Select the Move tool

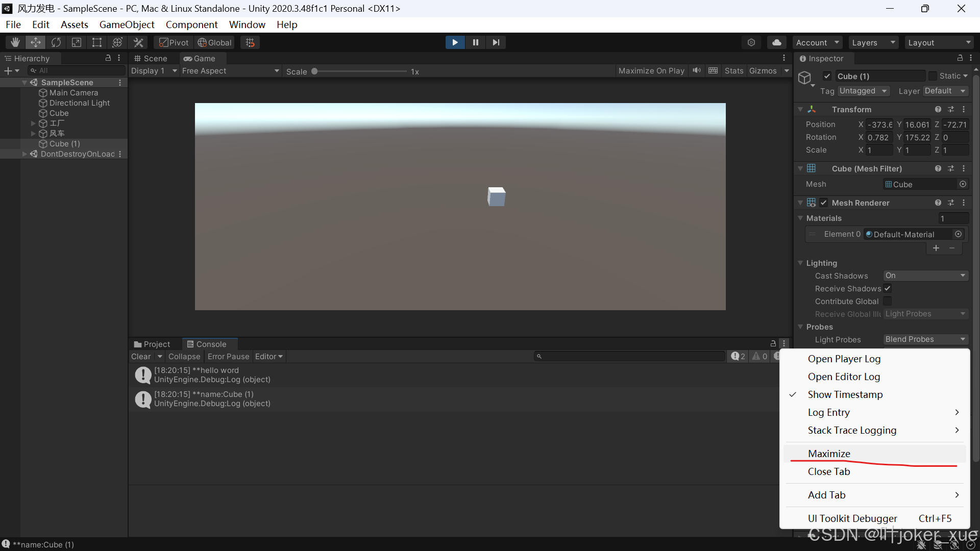pyautogui.click(x=35, y=42)
